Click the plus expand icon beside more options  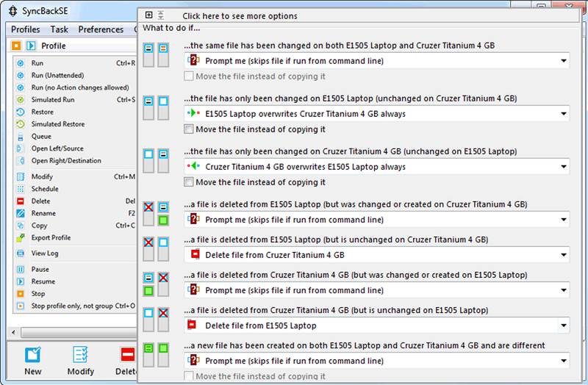tap(149, 15)
